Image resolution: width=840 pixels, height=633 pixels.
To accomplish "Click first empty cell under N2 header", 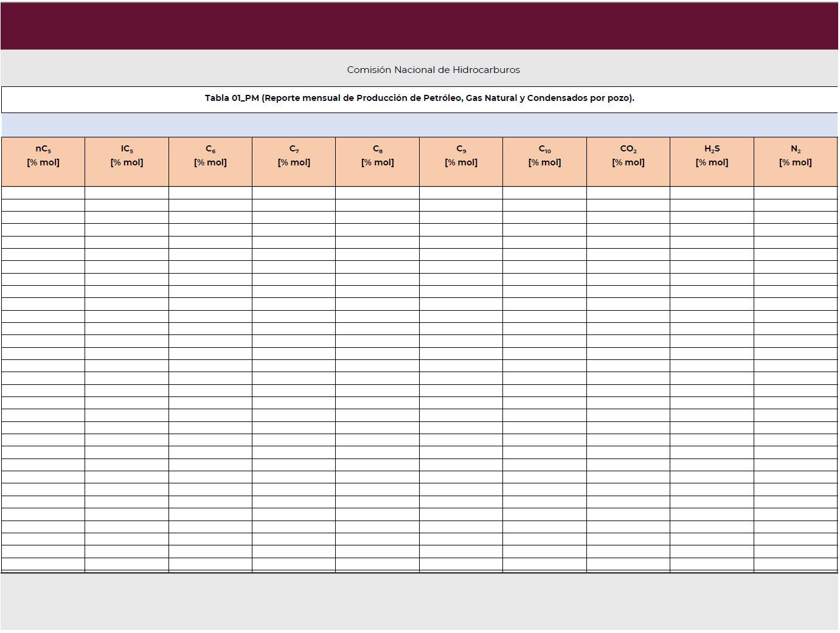I will tap(796, 193).
